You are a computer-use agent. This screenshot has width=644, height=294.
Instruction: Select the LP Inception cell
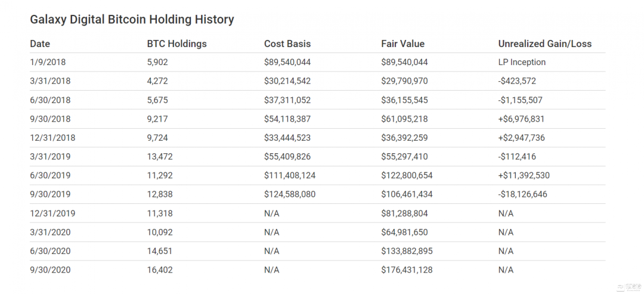522,62
